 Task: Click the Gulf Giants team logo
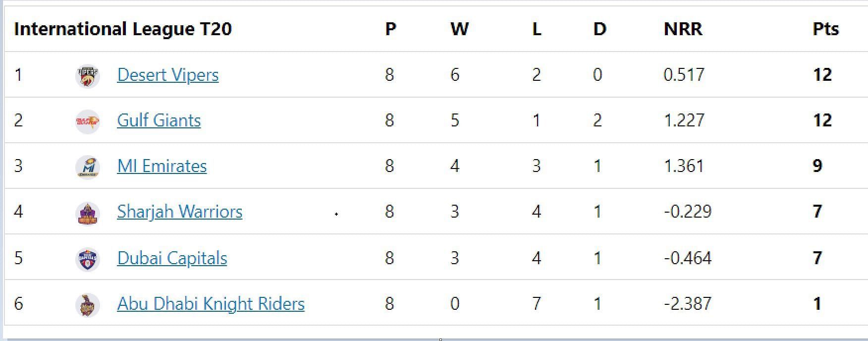[x=88, y=121]
